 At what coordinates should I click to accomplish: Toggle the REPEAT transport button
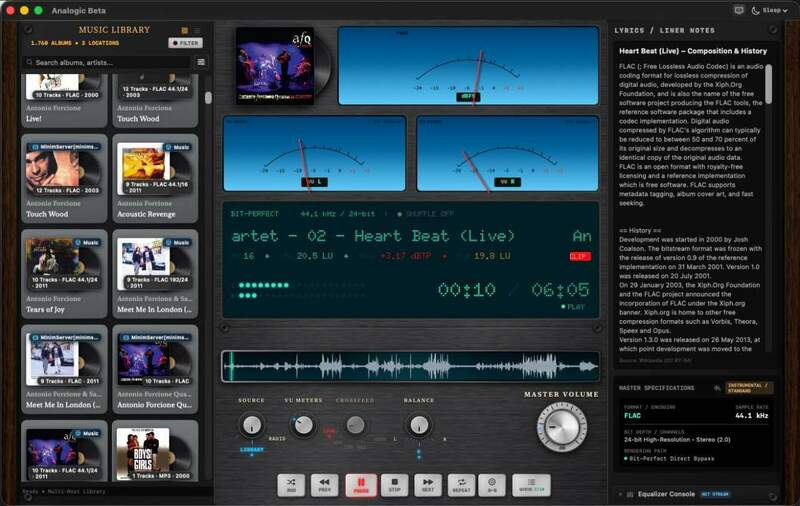pyautogui.click(x=461, y=485)
